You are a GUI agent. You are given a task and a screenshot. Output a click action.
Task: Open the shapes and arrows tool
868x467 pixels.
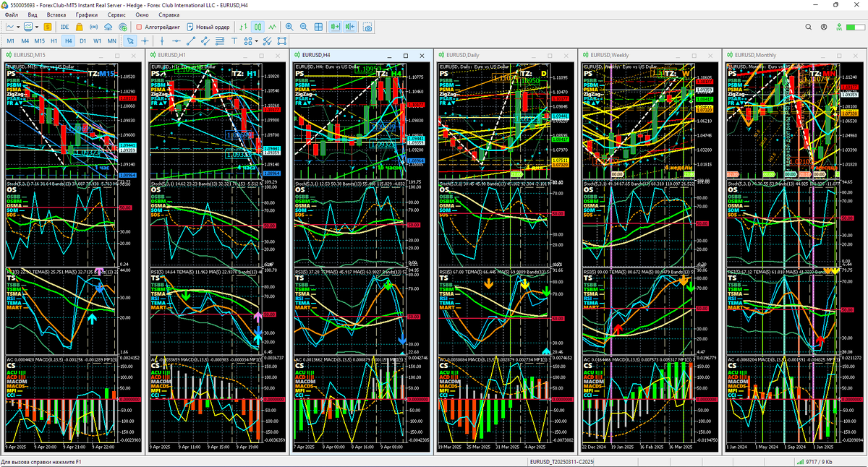pyautogui.click(x=247, y=41)
